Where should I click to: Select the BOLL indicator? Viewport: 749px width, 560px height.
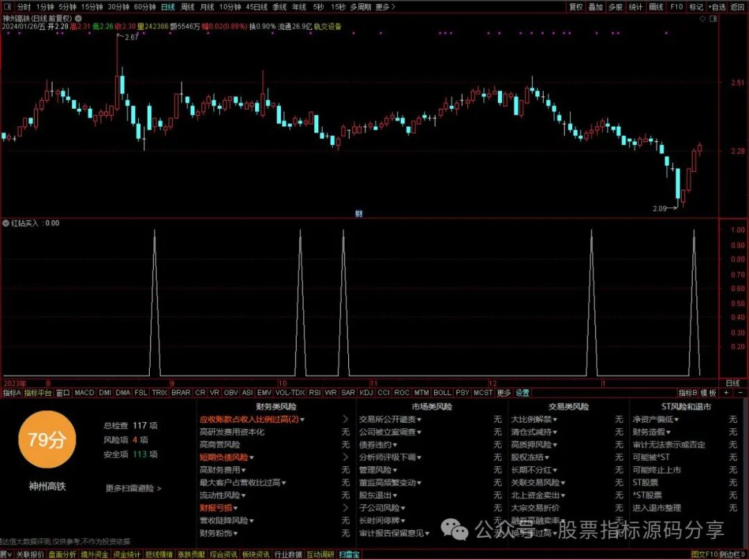442,392
